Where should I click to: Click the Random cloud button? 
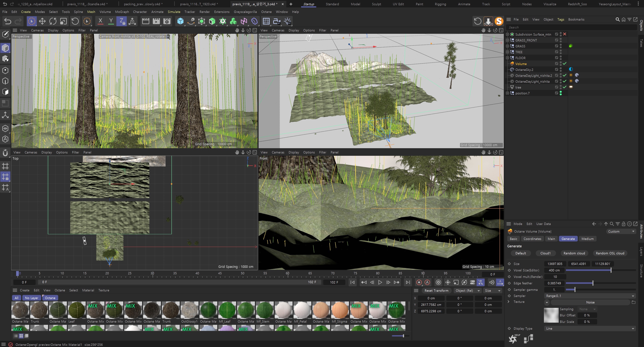pos(574,253)
